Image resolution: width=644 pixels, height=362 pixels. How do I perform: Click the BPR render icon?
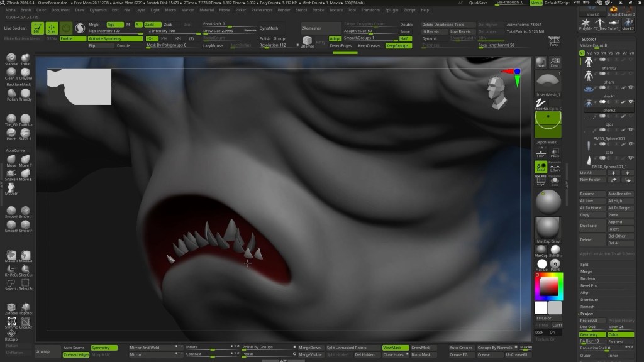541,62
